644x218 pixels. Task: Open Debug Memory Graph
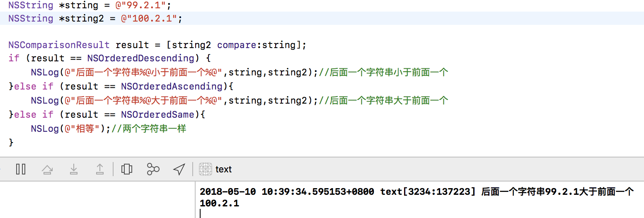click(153, 169)
